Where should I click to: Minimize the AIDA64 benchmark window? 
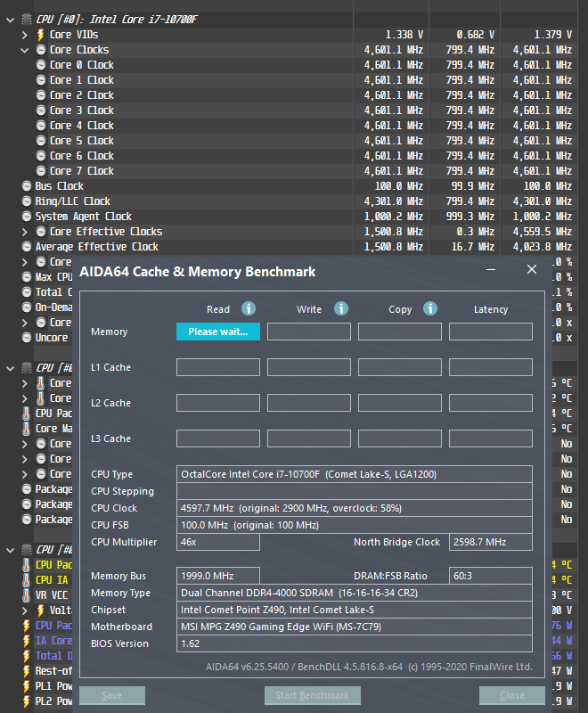point(491,270)
